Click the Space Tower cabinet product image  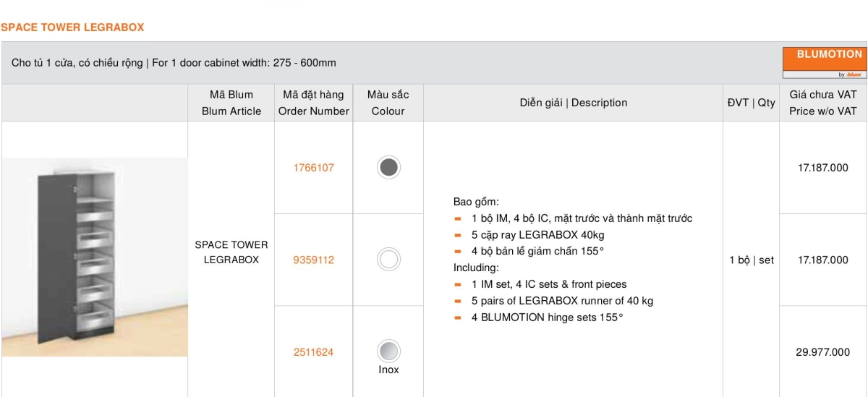tap(94, 257)
